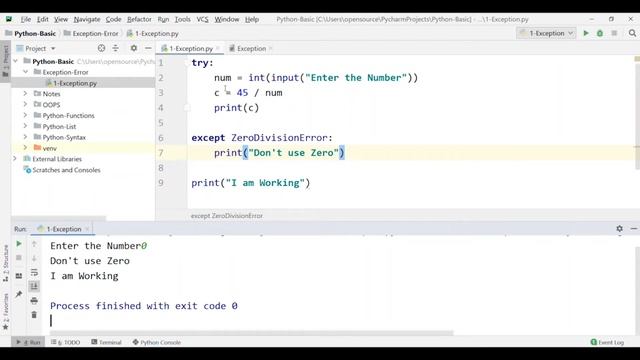
Task: Open the Favorites side tool window
Action: (6, 312)
